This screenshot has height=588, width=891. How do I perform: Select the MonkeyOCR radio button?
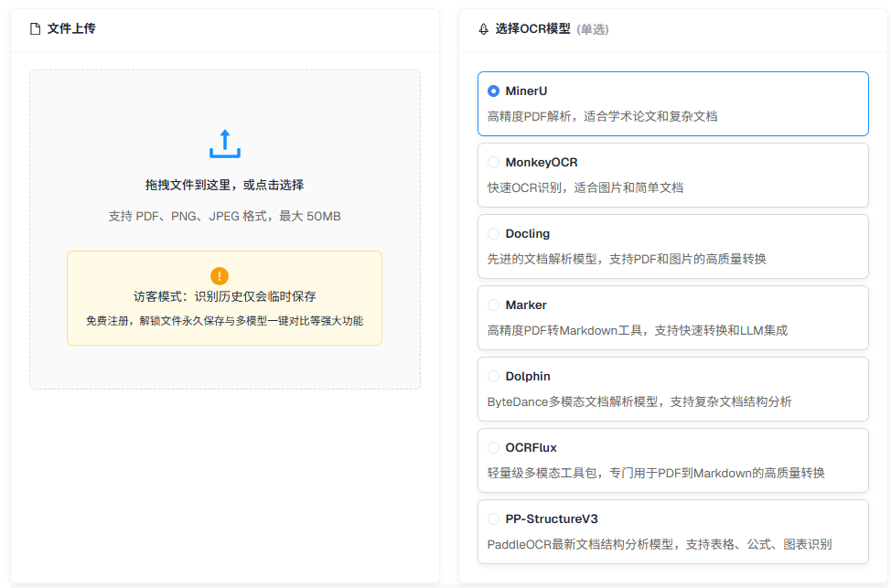click(493, 163)
